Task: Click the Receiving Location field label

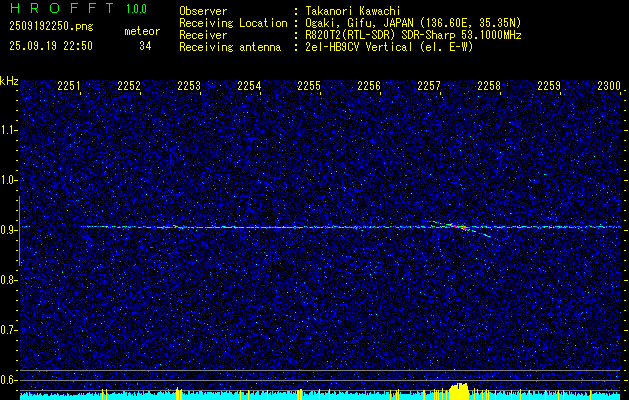Action: 233,23
